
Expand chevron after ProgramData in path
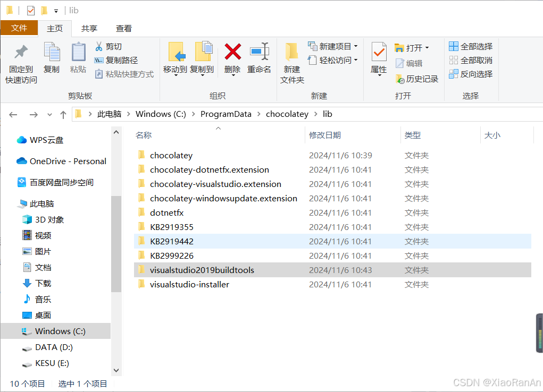click(258, 114)
